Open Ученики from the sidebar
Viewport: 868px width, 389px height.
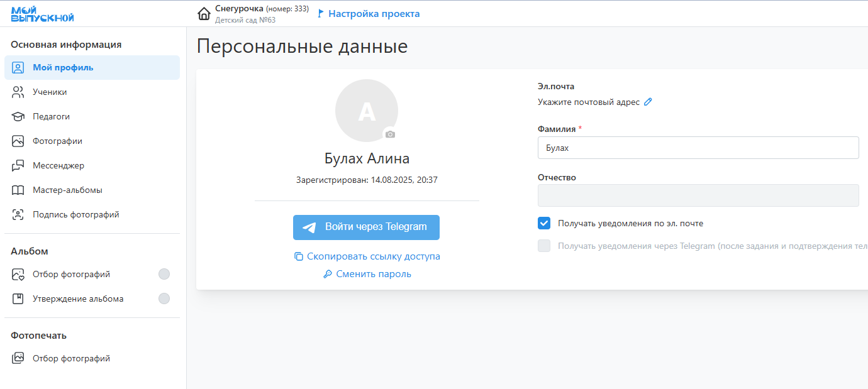click(50, 92)
